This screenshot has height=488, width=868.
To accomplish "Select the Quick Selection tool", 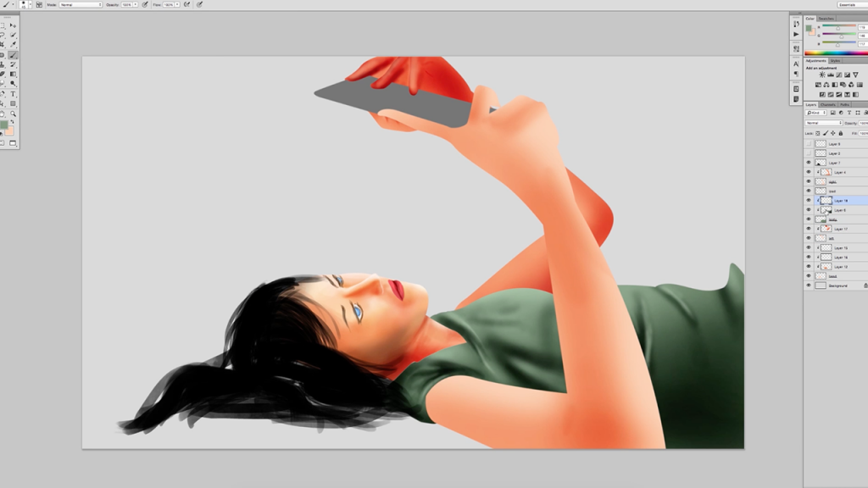I will 13,35.
